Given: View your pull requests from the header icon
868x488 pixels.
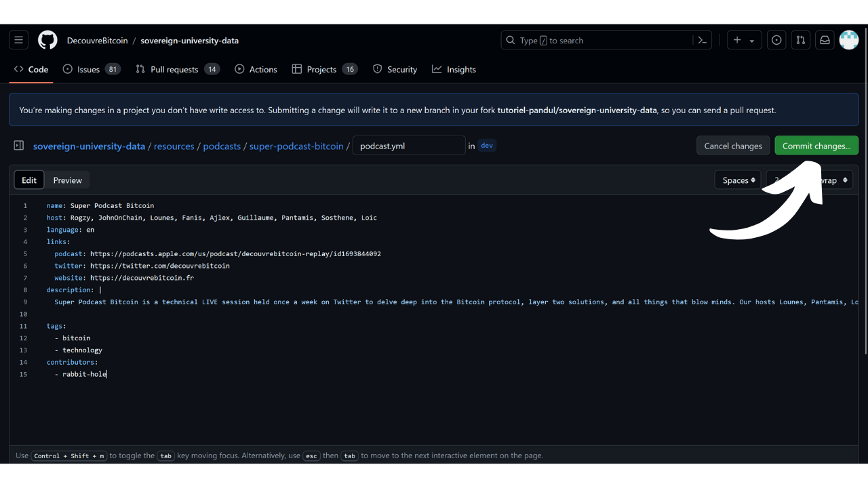Looking at the screenshot, I should (800, 41).
